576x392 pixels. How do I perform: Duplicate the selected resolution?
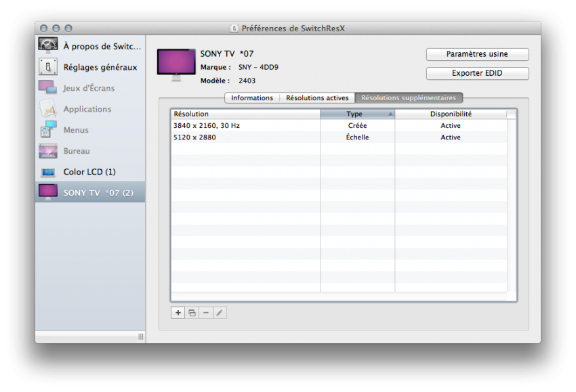192,313
